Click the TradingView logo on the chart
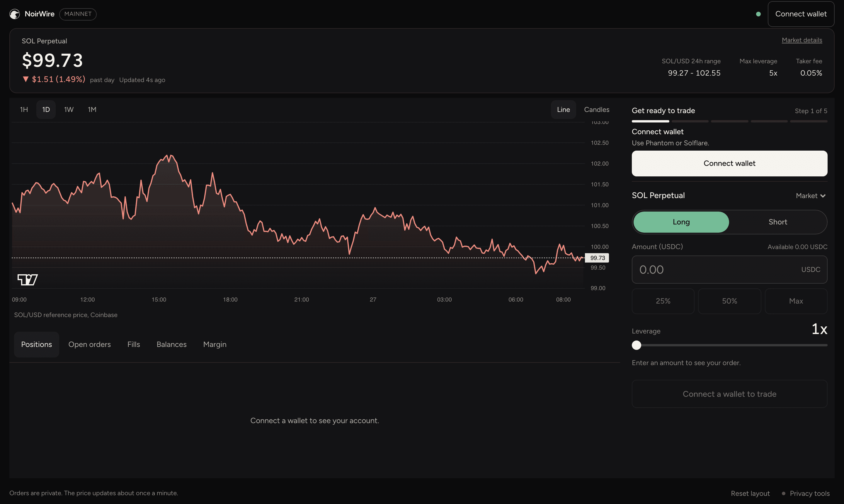 (28, 280)
